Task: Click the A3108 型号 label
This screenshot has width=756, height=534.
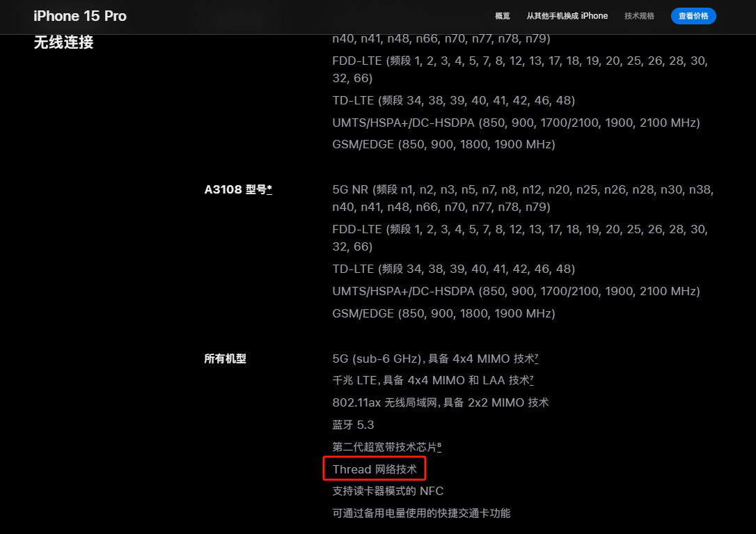Action: pyautogui.click(x=235, y=189)
